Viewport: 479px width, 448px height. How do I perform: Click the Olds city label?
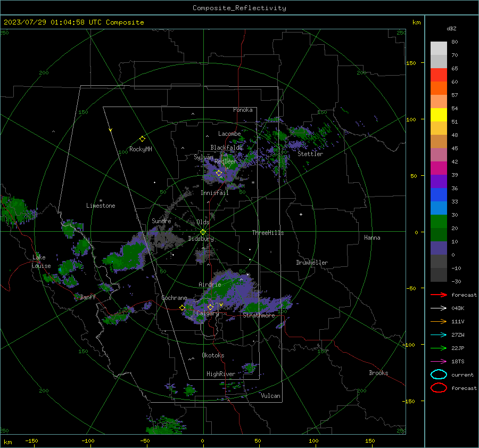point(203,222)
